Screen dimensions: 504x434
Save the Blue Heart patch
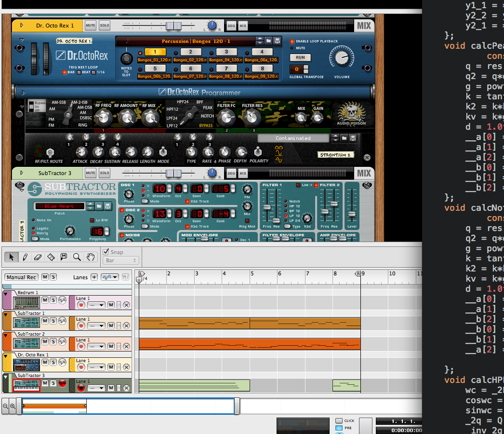pos(107,206)
